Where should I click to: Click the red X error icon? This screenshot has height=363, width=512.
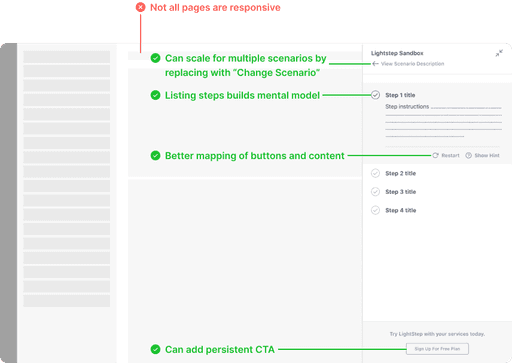pyautogui.click(x=140, y=7)
